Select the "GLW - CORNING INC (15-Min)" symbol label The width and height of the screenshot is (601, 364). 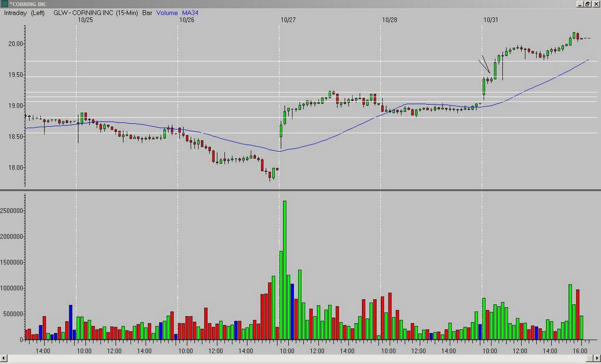(96, 13)
